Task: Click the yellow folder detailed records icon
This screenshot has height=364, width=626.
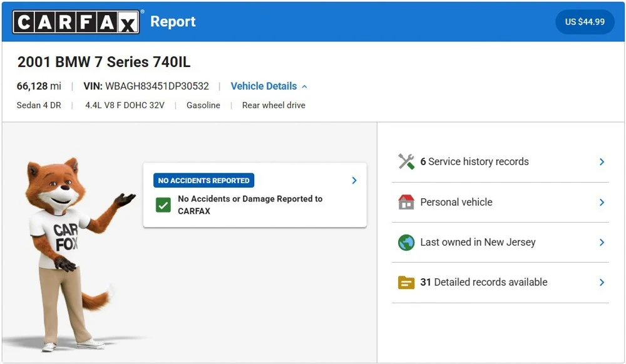Action: (406, 283)
